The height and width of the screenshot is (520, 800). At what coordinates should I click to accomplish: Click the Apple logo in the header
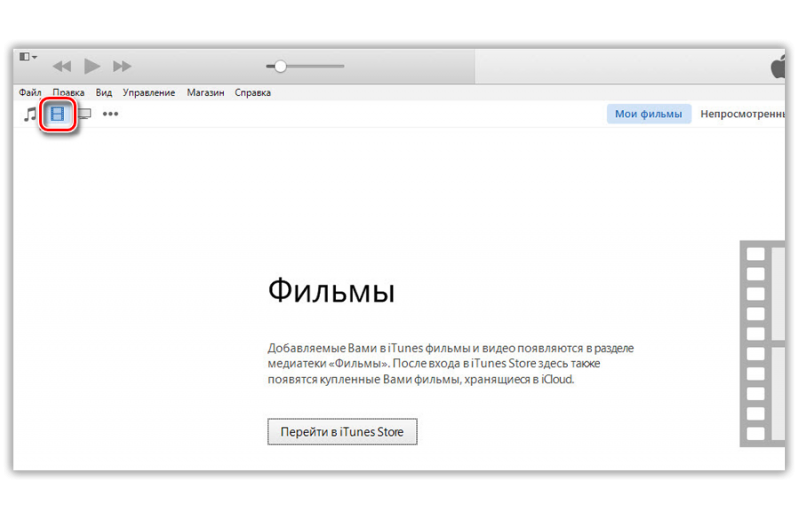(778, 67)
